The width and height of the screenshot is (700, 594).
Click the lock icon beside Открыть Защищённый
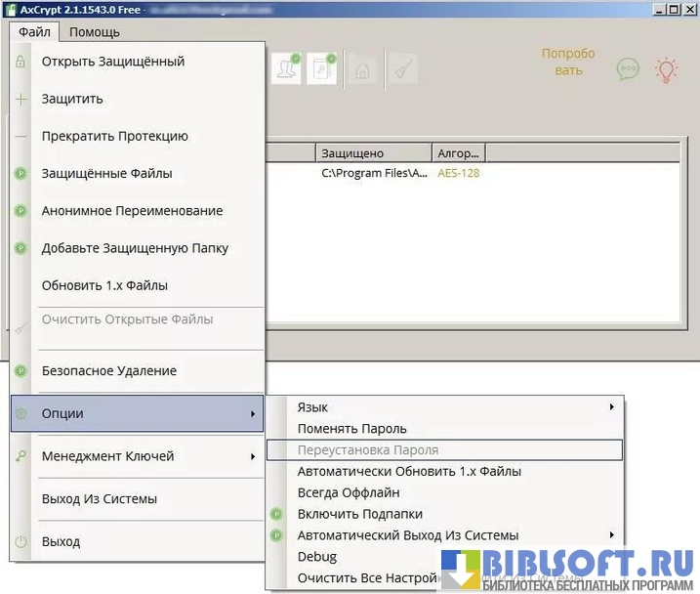[x=21, y=62]
